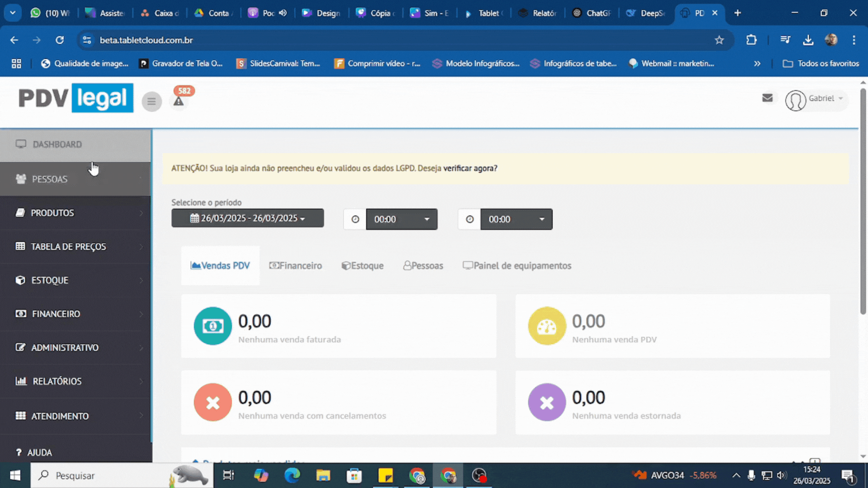Open File Explorer in the taskbar
This screenshot has width=868, height=488.
(x=323, y=475)
